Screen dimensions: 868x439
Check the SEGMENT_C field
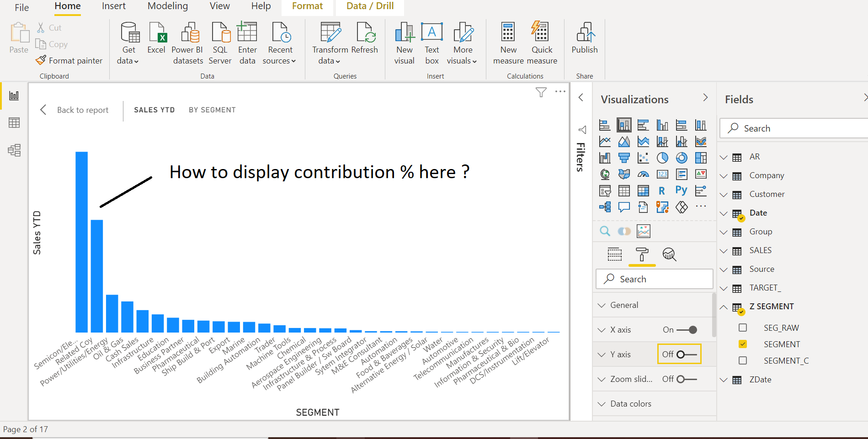point(743,360)
